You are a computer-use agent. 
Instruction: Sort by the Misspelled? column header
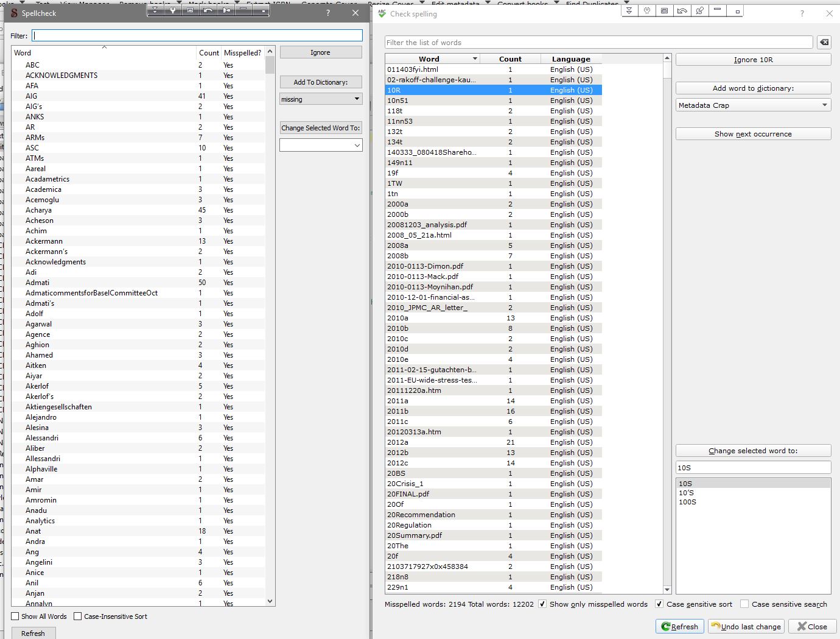[242, 53]
